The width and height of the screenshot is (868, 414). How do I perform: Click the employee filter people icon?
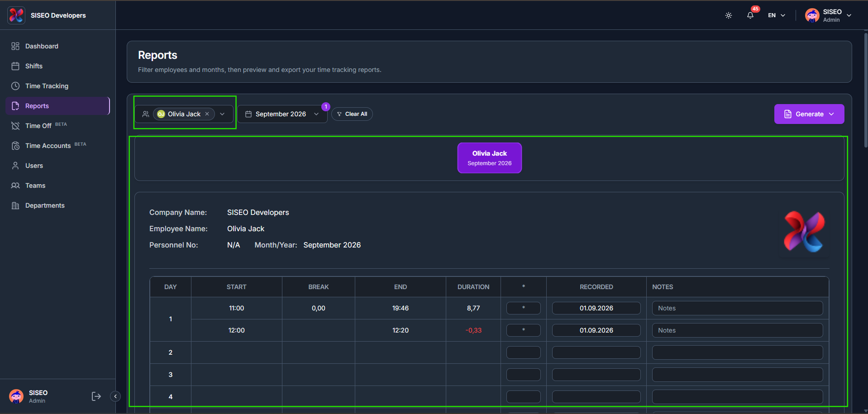pos(146,114)
